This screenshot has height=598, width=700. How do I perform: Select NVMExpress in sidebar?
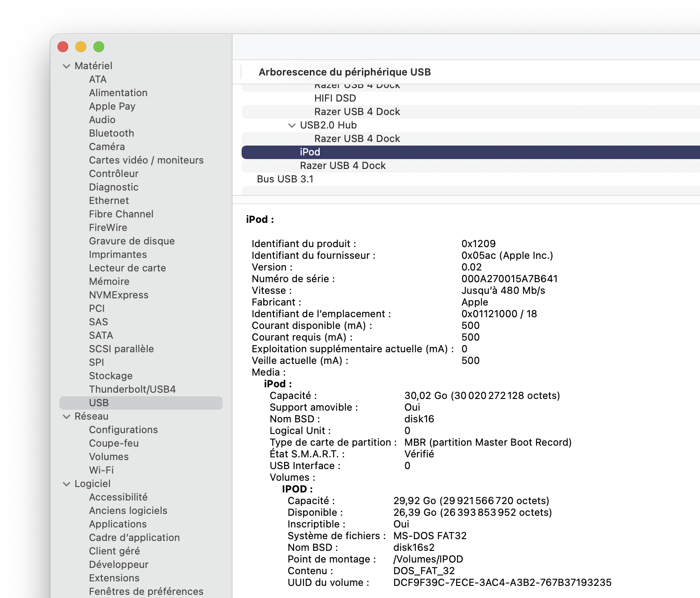[119, 295]
